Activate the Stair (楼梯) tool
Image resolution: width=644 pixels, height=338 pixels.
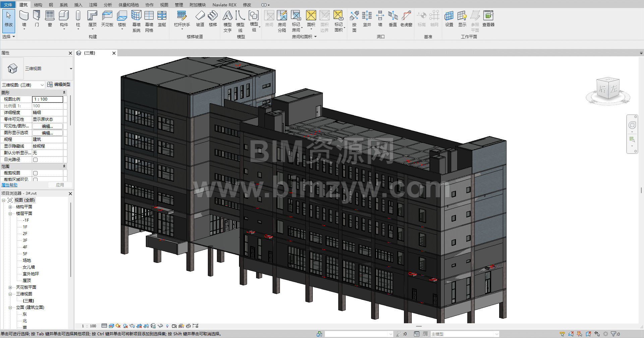coord(213,19)
